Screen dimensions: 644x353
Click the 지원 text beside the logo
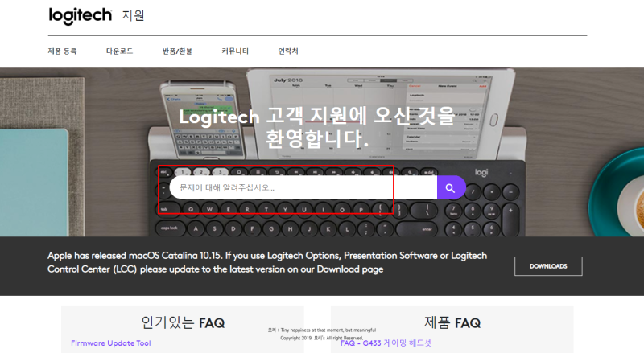pos(133,15)
